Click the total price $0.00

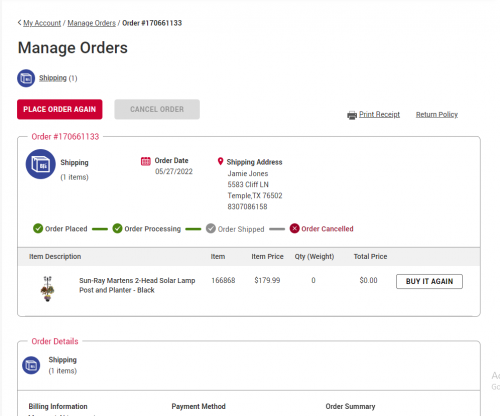point(368,280)
